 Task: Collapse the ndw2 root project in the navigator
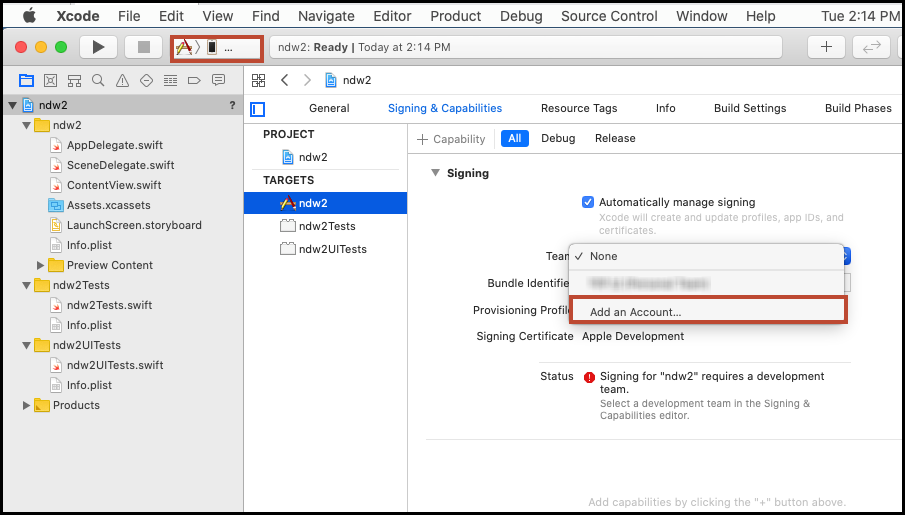[12, 106]
